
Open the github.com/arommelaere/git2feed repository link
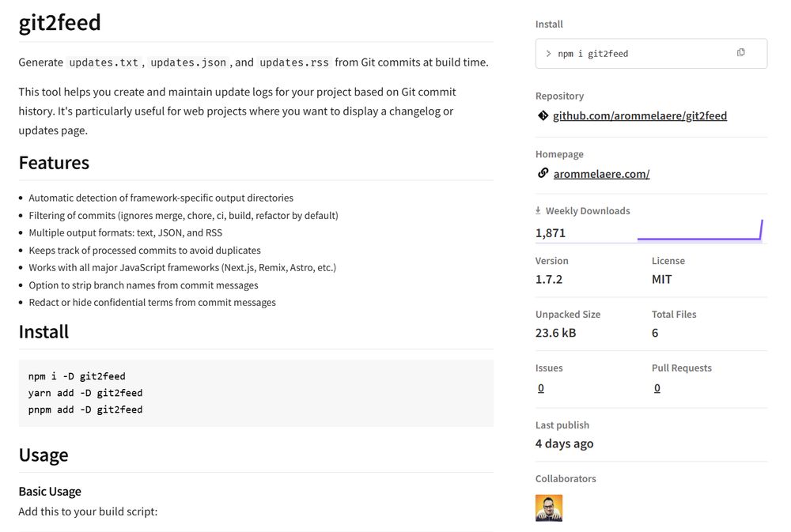pos(639,116)
